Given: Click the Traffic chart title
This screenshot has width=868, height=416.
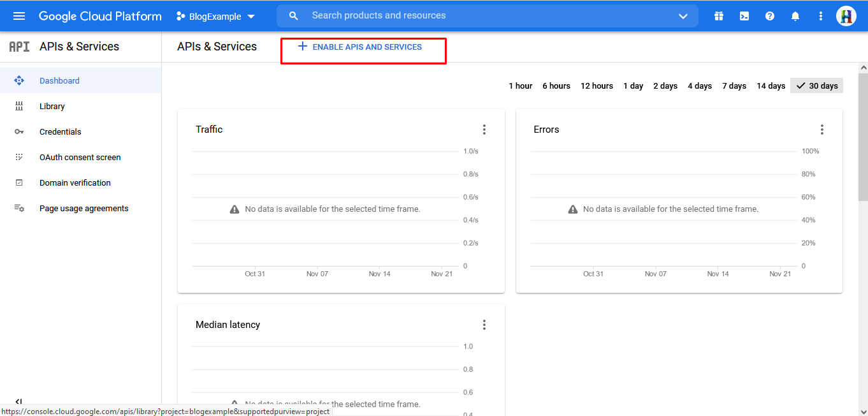Looking at the screenshot, I should pyautogui.click(x=209, y=130).
